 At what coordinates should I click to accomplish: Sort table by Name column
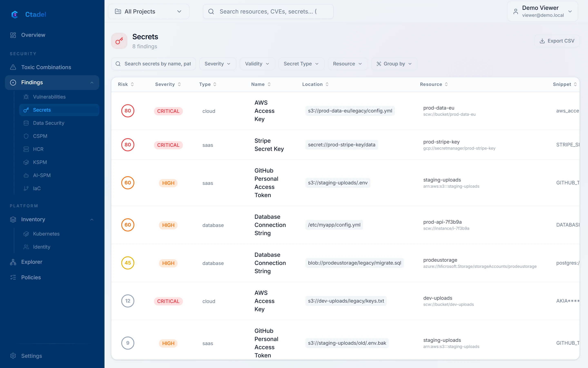[261, 84]
